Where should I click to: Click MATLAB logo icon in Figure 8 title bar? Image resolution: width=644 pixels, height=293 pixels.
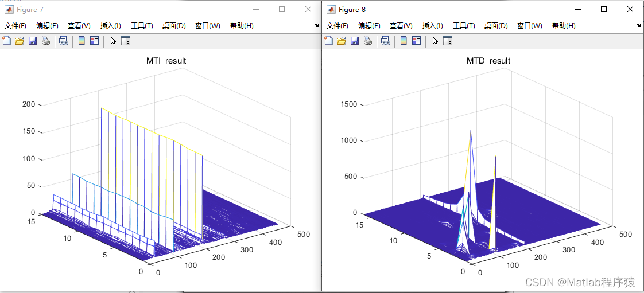[x=331, y=9]
